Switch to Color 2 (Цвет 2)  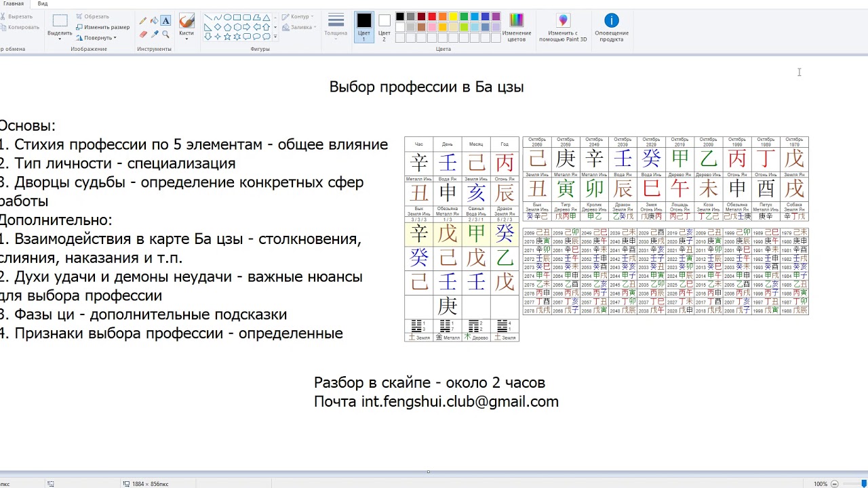point(384,27)
